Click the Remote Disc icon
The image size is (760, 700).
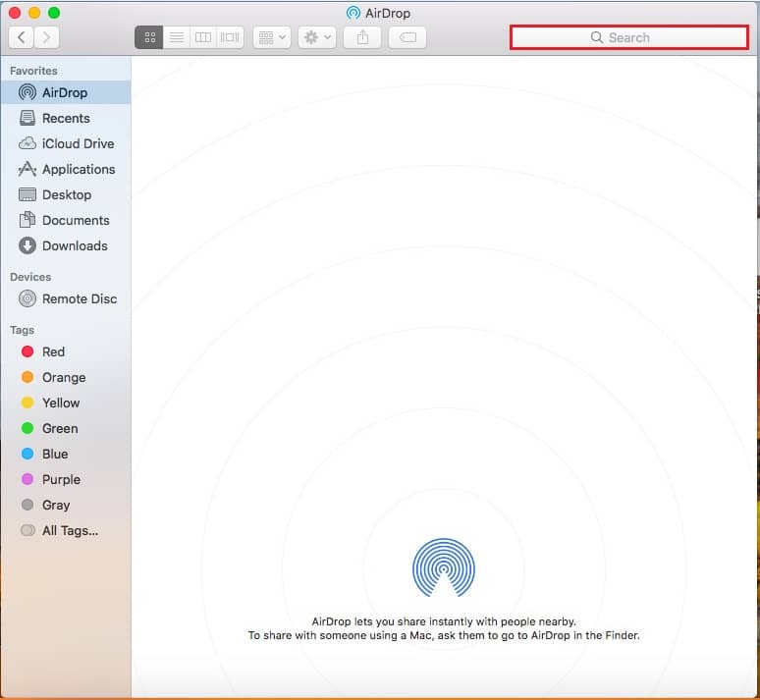pos(27,298)
